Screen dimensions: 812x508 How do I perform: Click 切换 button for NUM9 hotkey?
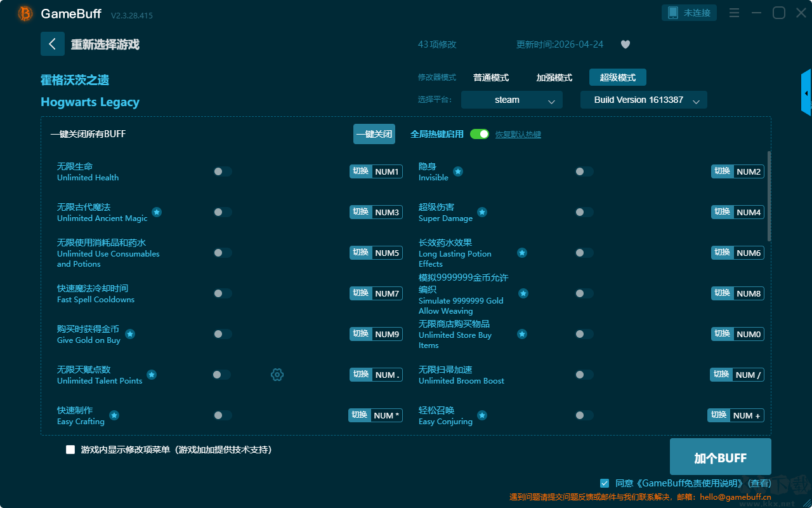click(361, 334)
